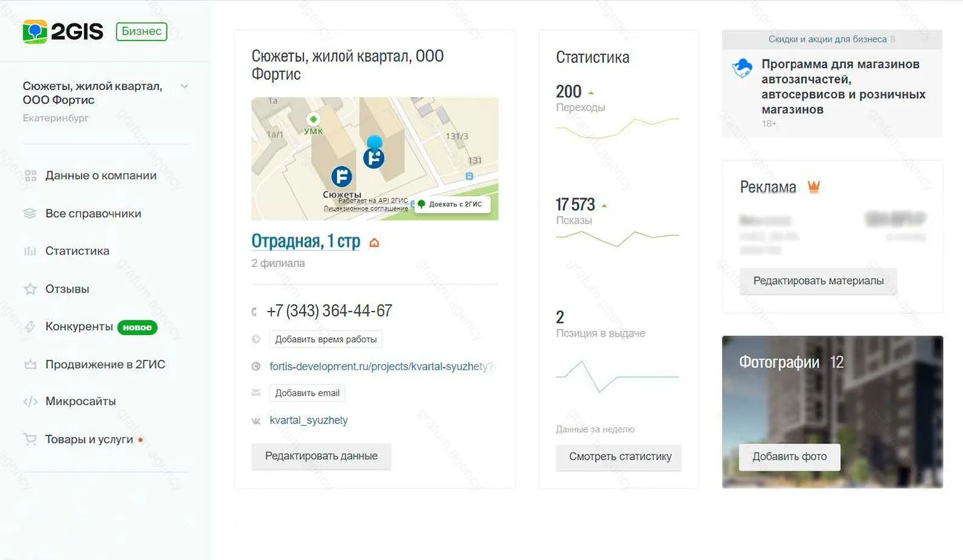The image size is (963, 560).
Task: Click the orange house icon beside address
Action: tap(374, 243)
